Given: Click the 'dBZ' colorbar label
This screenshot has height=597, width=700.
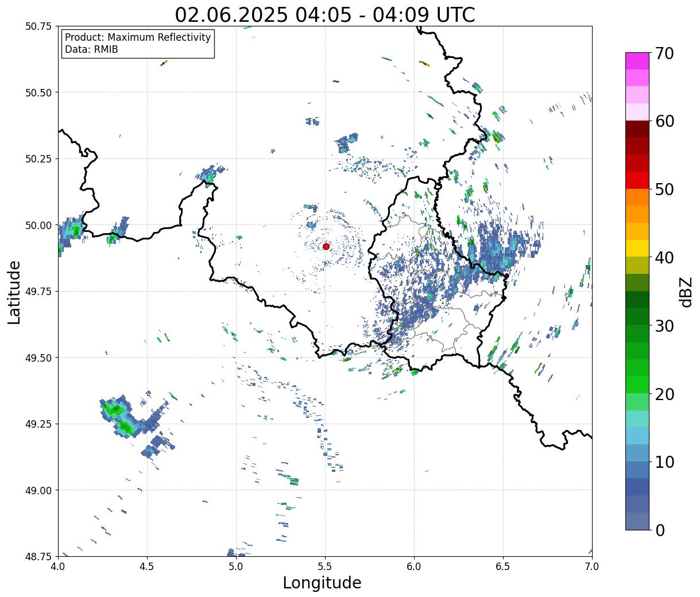Looking at the screenshot, I should point(686,292).
